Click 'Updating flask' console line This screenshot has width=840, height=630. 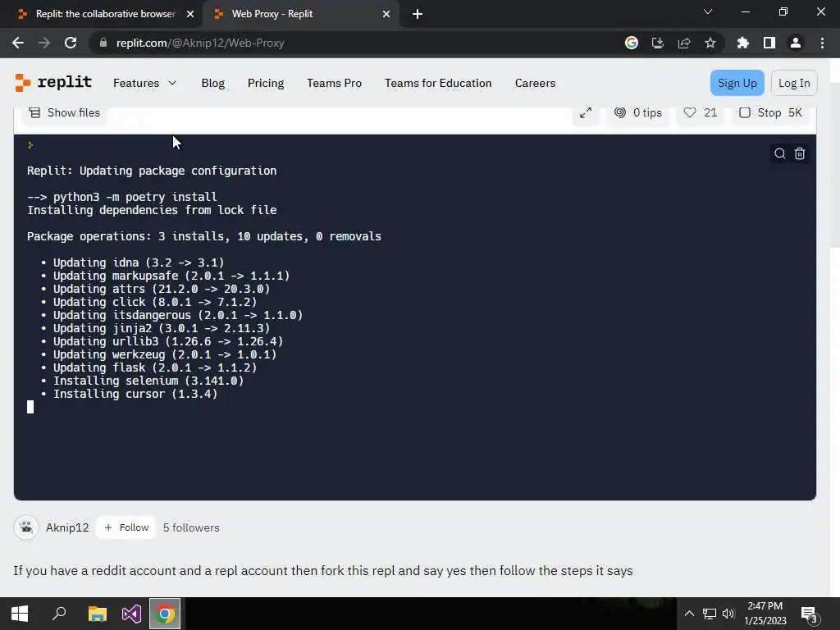click(x=154, y=367)
